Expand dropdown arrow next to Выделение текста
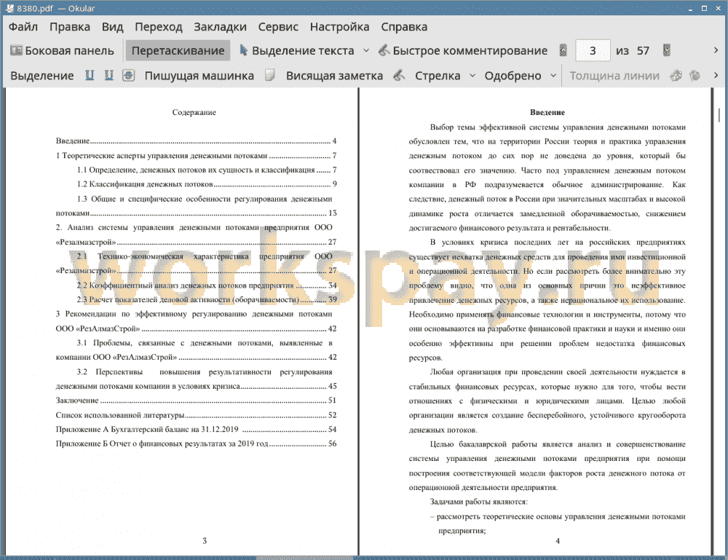Screen dimensions: 728x560 point(366,50)
